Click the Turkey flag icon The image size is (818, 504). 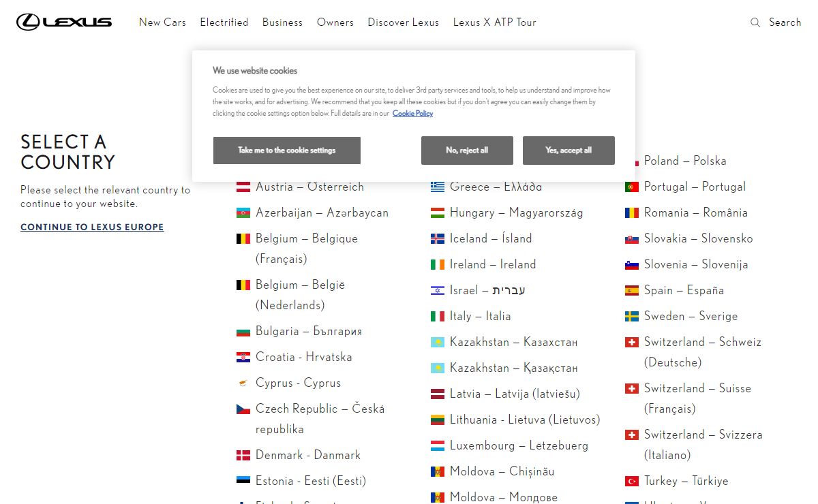(x=632, y=481)
